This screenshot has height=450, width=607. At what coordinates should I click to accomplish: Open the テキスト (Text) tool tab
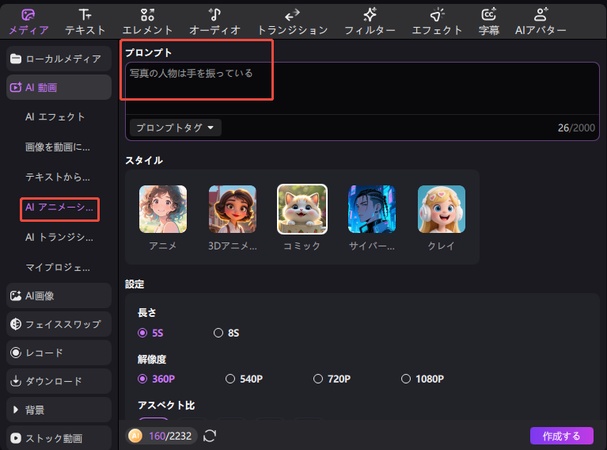[85, 20]
